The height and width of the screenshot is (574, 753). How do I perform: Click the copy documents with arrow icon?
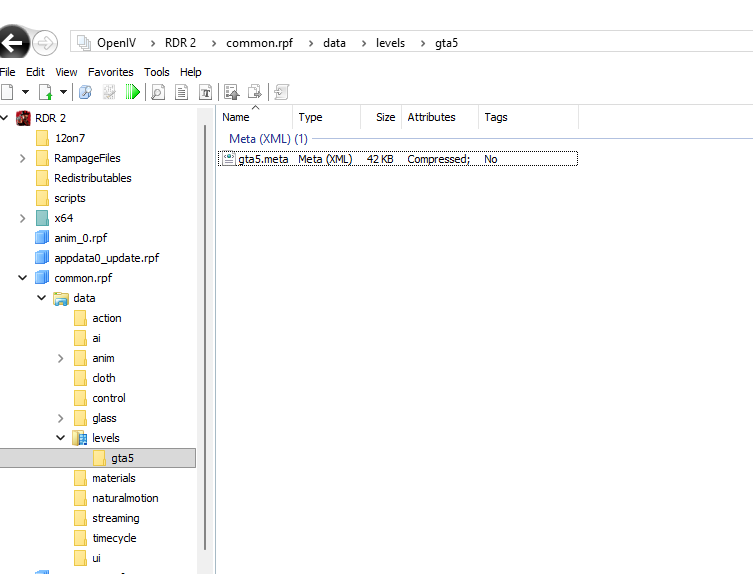point(255,92)
